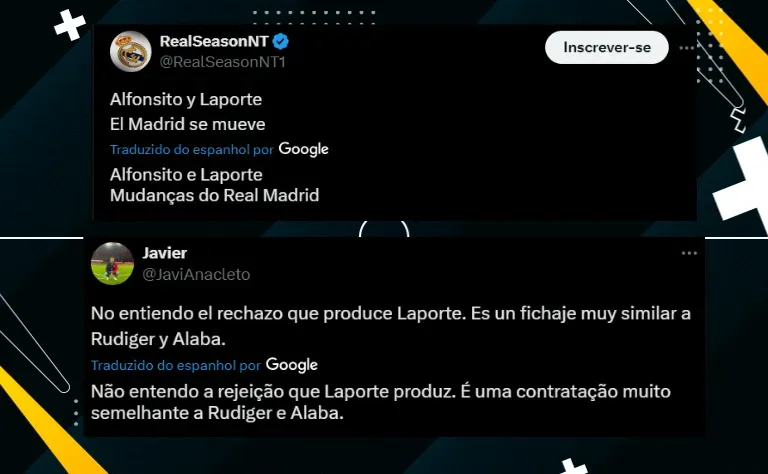
Task: Click Javier's original Spanish tweet text
Action: (x=391, y=326)
